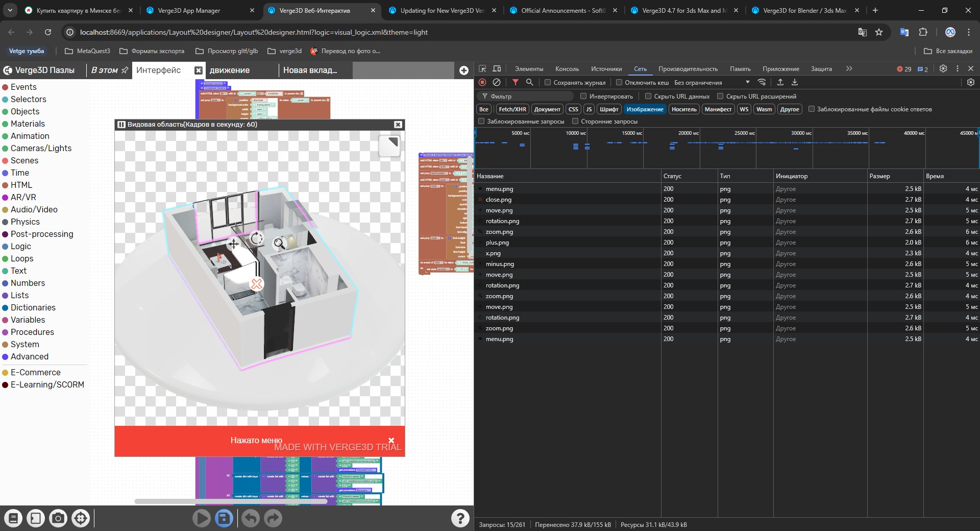Check Скрыть URL расширений option
Image resolution: width=980 pixels, height=531 pixels.
tap(720, 96)
